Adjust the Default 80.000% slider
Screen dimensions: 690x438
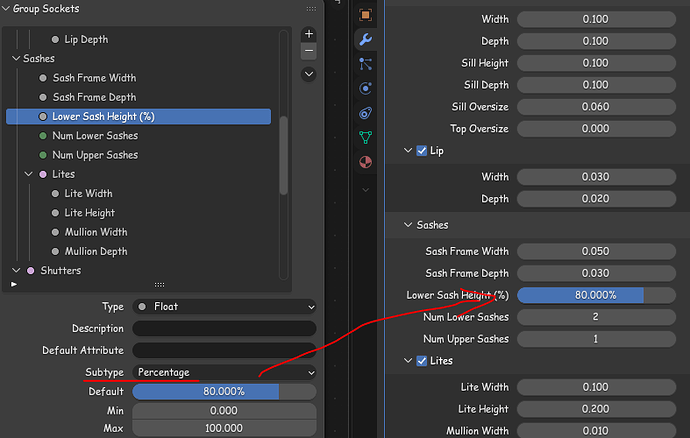[224, 391]
